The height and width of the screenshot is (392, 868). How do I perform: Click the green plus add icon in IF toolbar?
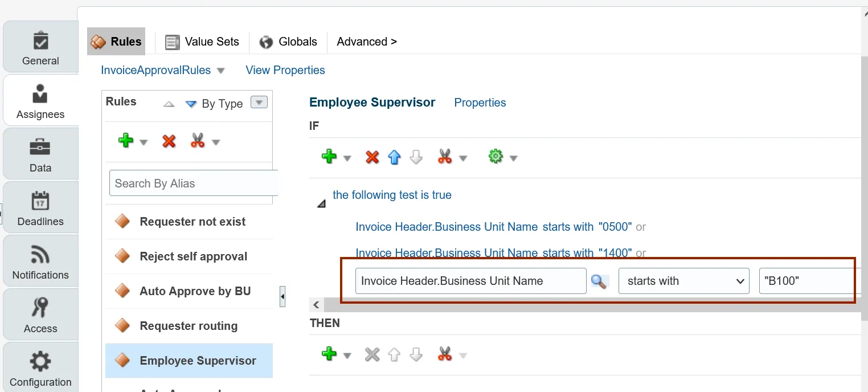[329, 157]
